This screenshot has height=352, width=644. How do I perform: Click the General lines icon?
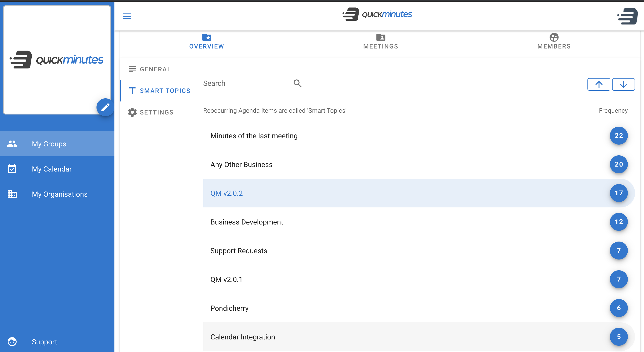(132, 69)
